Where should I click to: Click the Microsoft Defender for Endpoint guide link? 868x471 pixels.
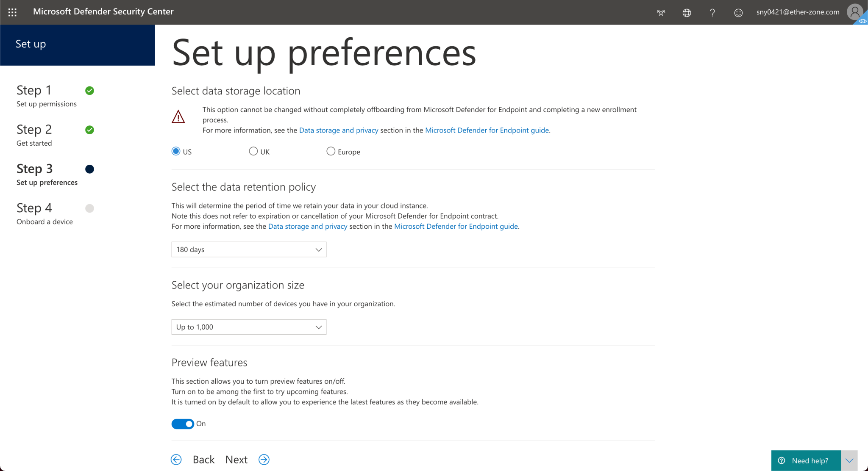pos(487,130)
